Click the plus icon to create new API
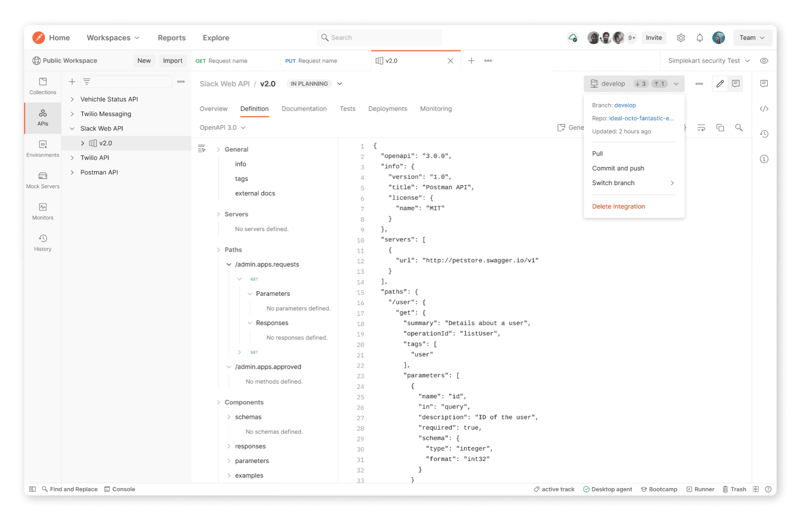Image resolution: width=812 pixels, height=513 pixels. pyautogui.click(x=72, y=82)
